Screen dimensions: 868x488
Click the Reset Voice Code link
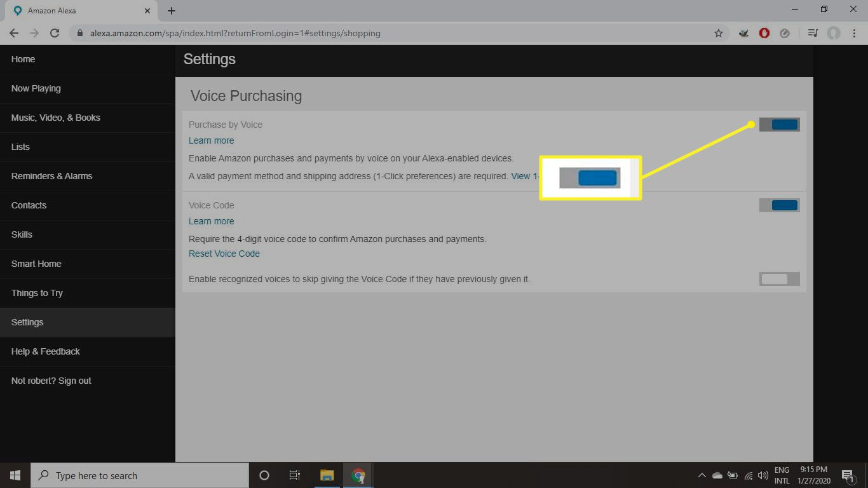224,254
